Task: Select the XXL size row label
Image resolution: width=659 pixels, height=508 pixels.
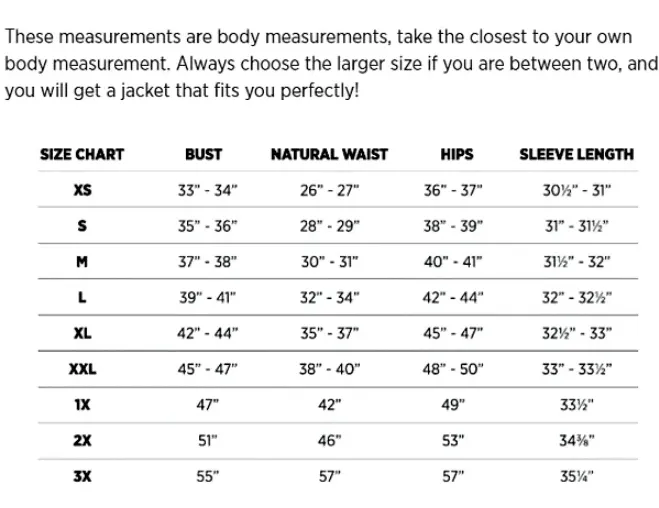Action: point(82,369)
